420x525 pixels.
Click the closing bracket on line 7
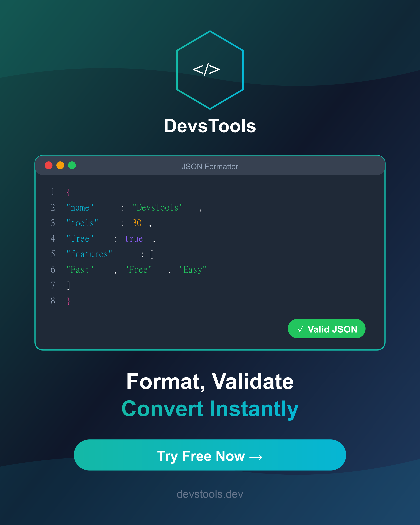click(x=69, y=285)
